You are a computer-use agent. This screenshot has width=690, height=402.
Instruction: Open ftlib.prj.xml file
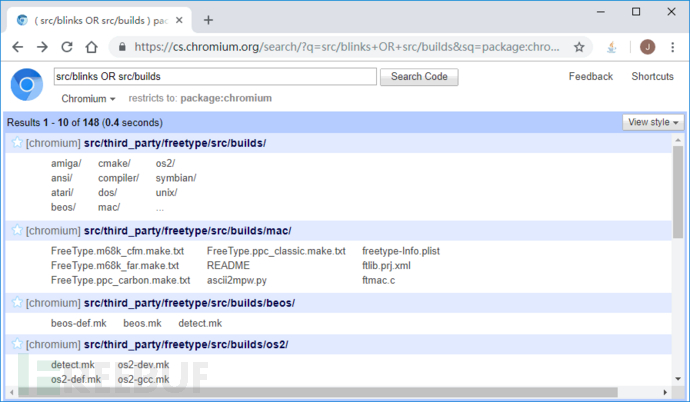pyautogui.click(x=386, y=266)
